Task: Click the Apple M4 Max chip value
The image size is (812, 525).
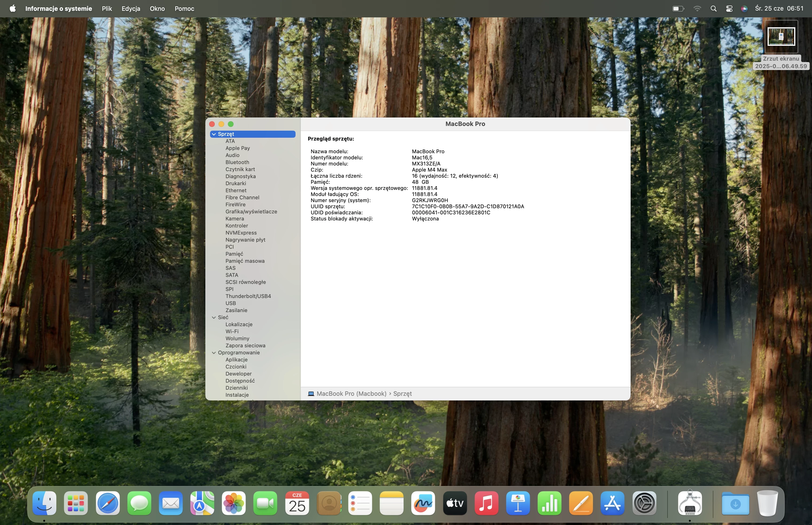Action: click(429, 170)
